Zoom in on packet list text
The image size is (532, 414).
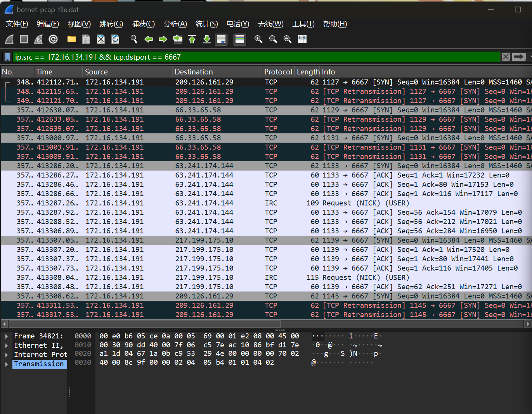click(258, 39)
